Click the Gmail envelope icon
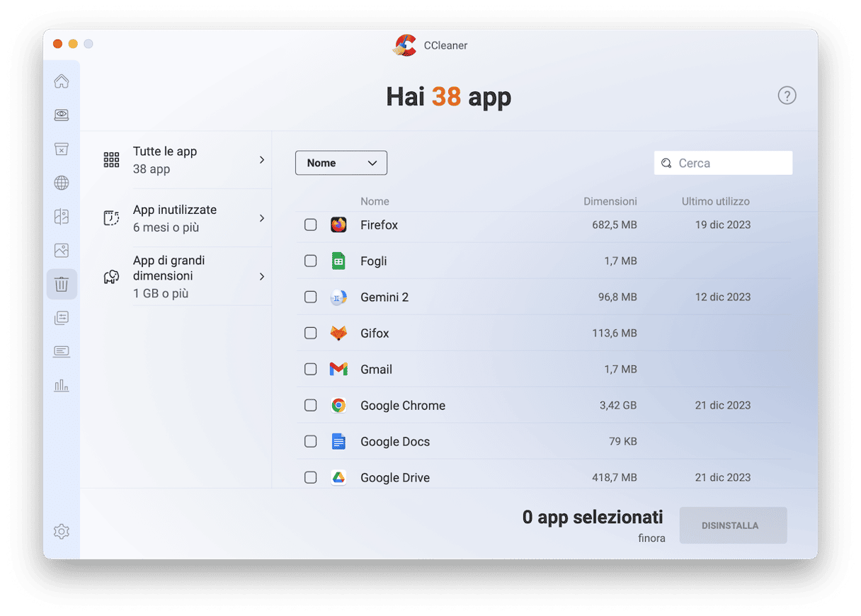Screen dimensions: 861x616 click(x=338, y=369)
